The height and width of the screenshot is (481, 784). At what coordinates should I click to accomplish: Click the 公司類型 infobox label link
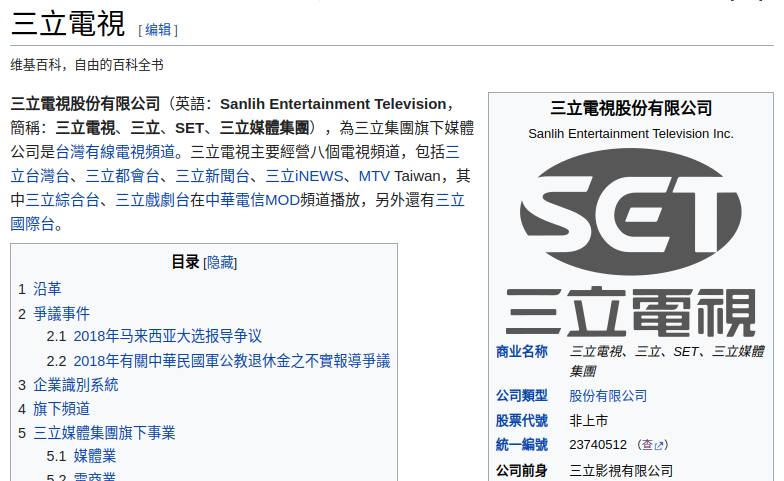[x=522, y=396]
